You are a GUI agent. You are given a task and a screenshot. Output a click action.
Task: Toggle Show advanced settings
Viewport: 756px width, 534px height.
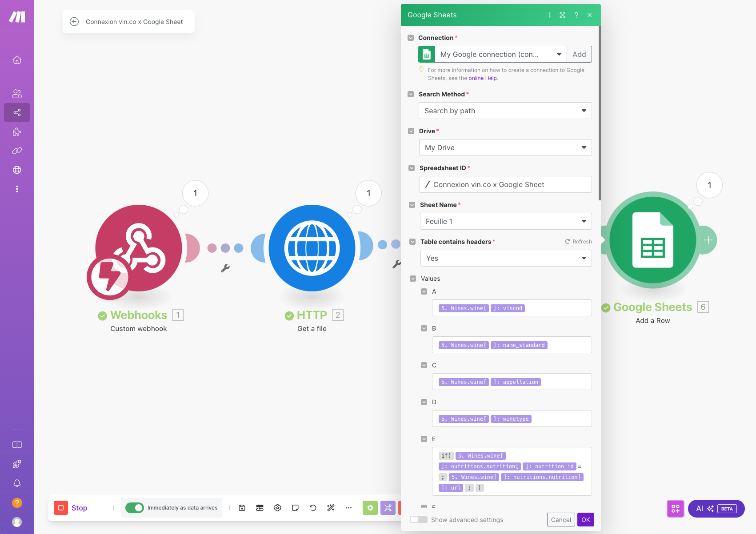pos(419,520)
